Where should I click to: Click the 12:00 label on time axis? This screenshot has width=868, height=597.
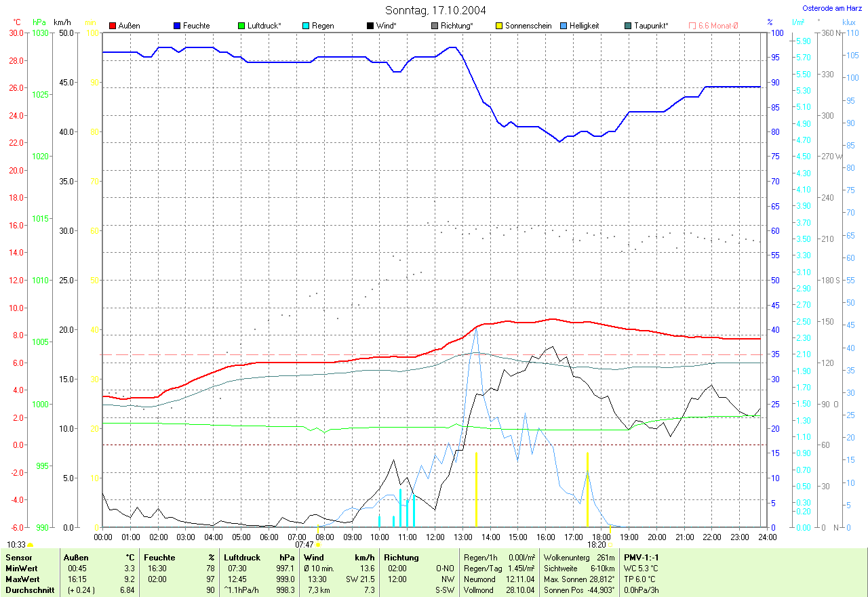click(435, 537)
